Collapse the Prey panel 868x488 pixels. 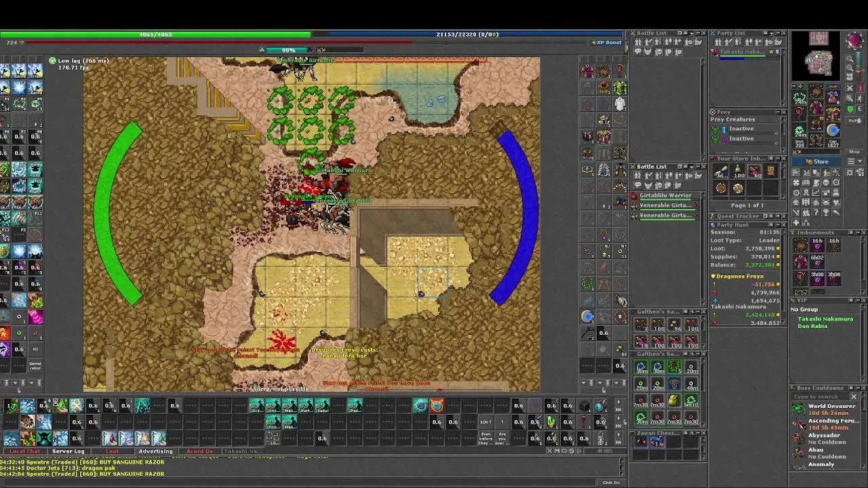pyautogui.click(x=778, y=112)
